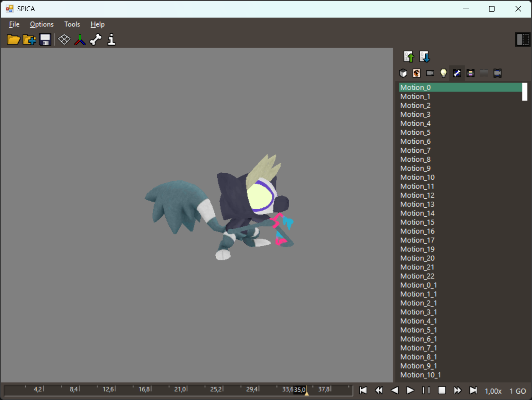Select the Skeletal Animations tab icon

457,73
